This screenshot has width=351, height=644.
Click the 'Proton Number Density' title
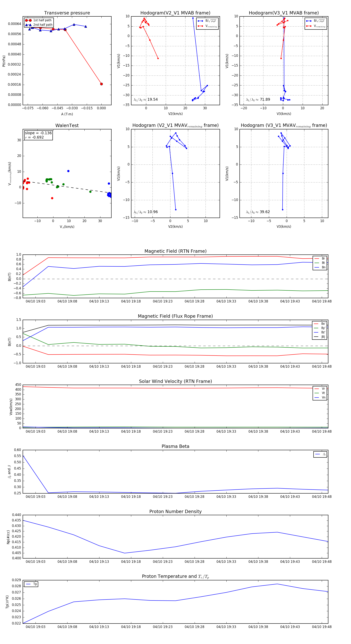coord(175,511)
